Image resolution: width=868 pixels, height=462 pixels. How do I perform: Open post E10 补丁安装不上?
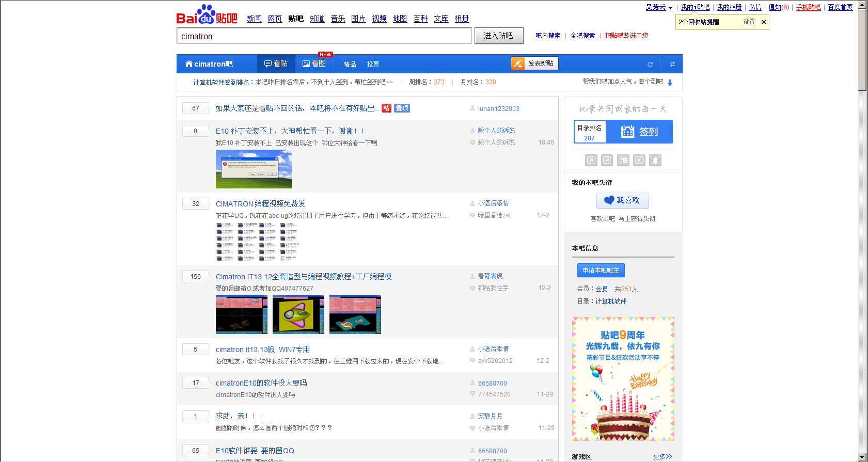pyautogui.click(x=290, y=131)
